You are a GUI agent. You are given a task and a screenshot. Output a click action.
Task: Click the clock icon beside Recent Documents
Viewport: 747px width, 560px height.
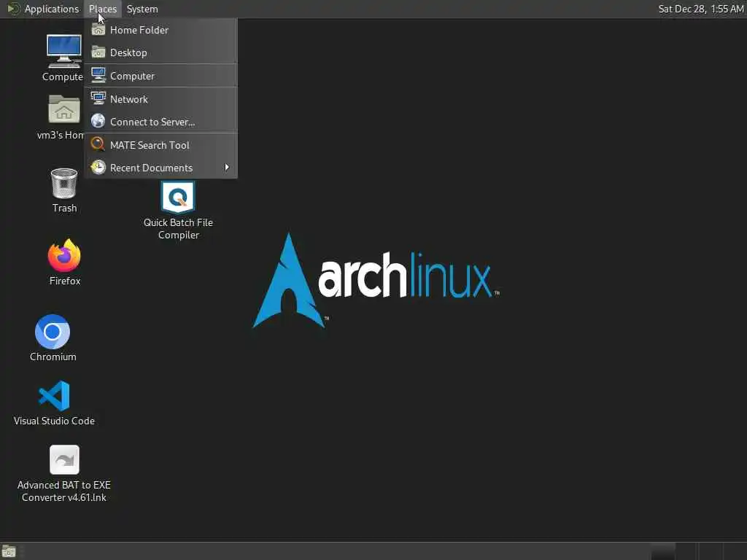tap(98, 167)
